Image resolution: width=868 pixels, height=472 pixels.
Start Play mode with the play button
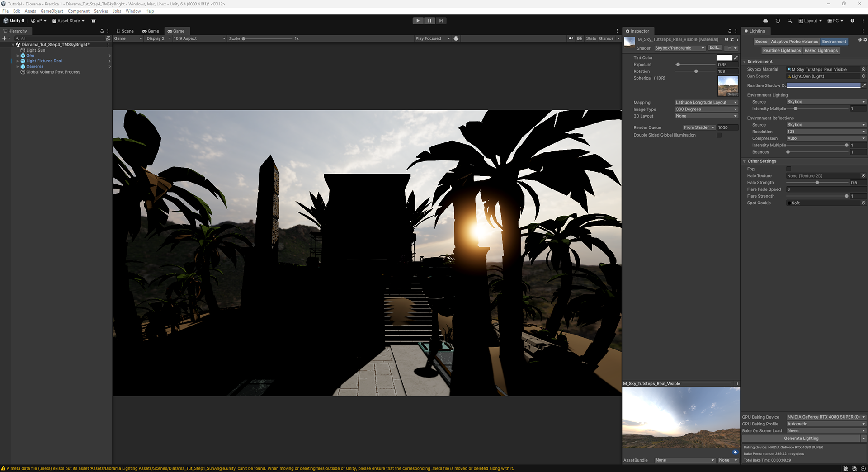tap(418, 21)
